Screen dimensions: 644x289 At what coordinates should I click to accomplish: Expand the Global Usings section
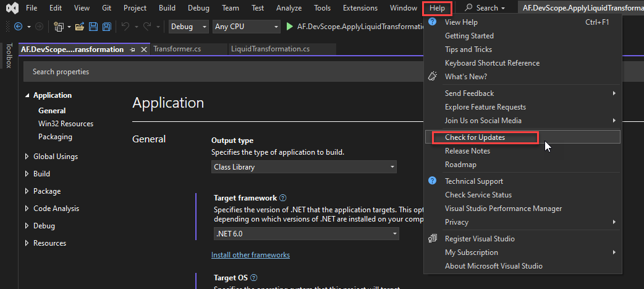27,156
